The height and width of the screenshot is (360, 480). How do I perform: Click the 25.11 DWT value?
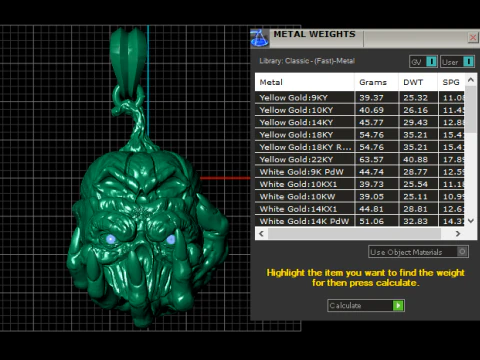click(415, 197)
